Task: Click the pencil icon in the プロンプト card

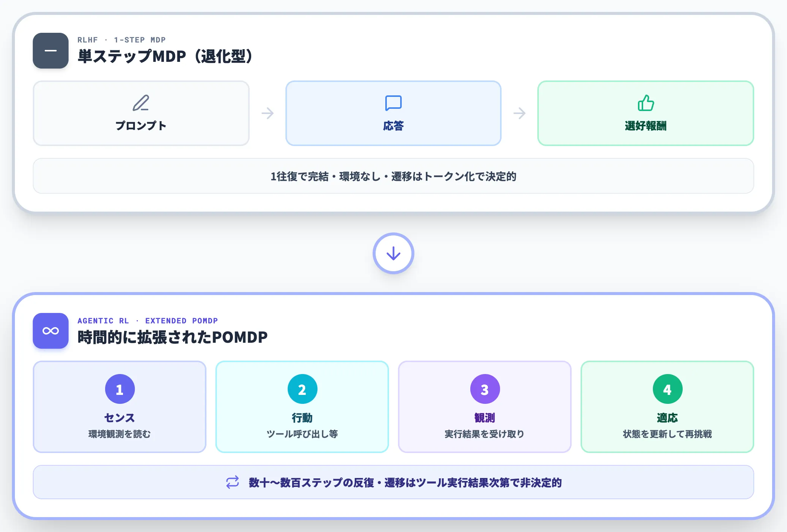Action: pyautogui.click(x=141, y=103)
